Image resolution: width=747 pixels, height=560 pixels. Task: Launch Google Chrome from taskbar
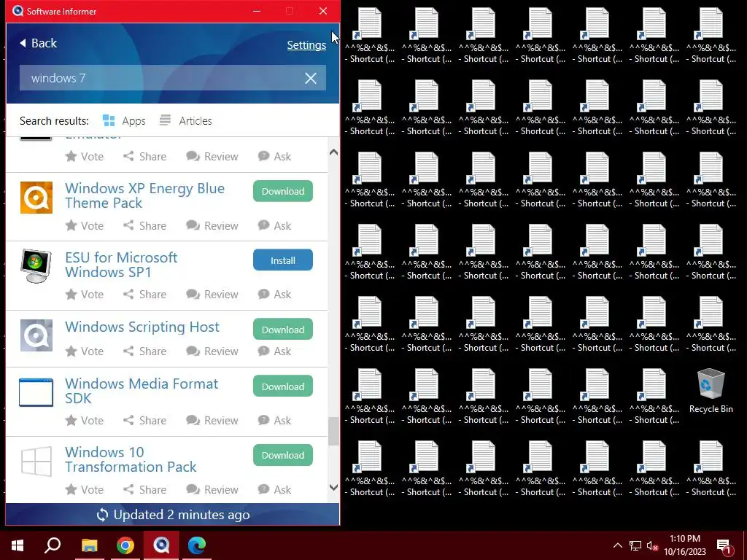click(x=125, y=545)
